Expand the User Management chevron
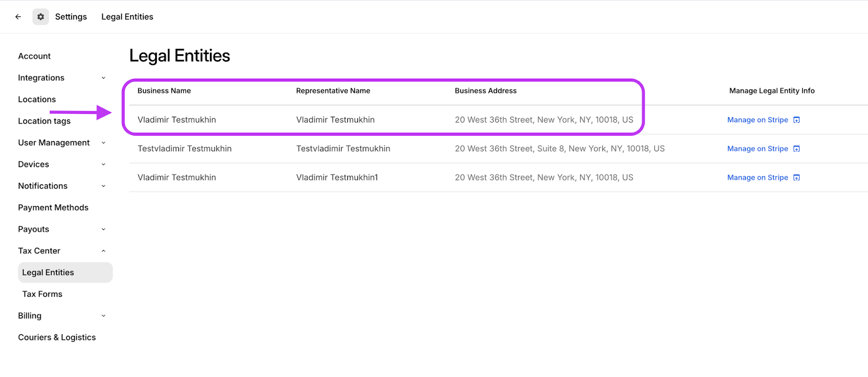The image size is (868, 377). tap(104, 143)
